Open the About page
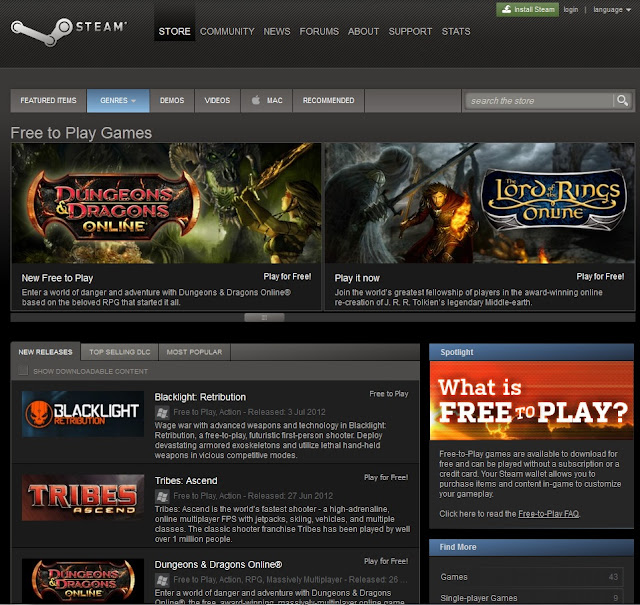Screen dimensions: 640x605 click(363, 31)
